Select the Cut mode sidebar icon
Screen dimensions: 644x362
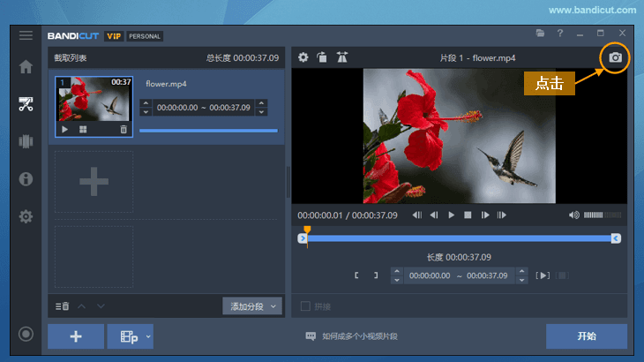click(26, 104)
